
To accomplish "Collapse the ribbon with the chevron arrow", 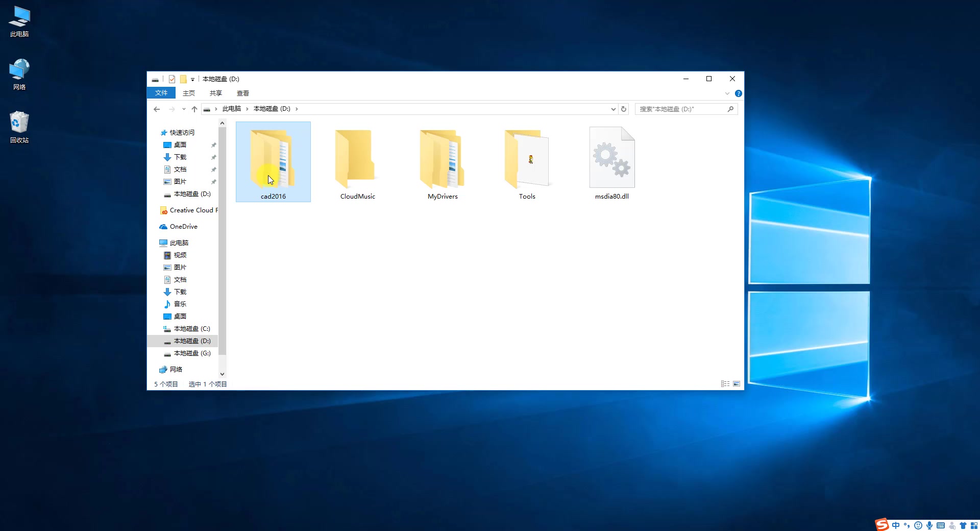I will point(727,93).
